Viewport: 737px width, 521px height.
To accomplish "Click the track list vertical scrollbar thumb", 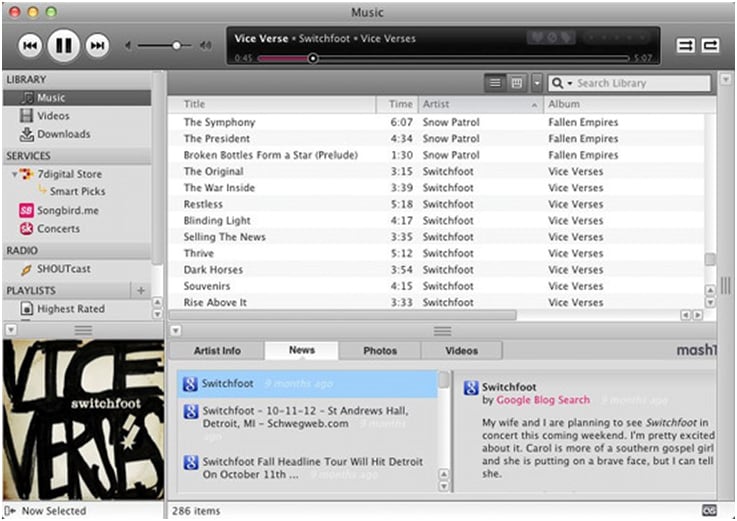I will click(x=710, y=259).
